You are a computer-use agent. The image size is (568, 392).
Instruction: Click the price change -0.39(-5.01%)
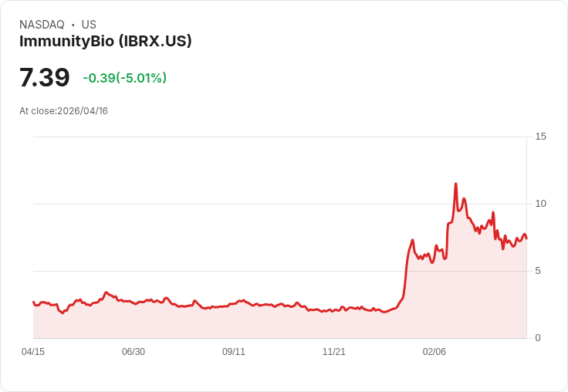124,78
